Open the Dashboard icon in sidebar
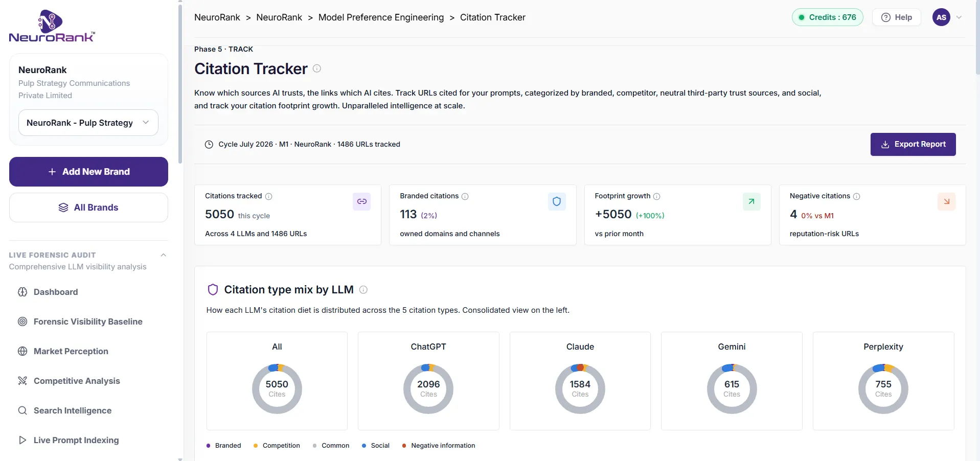Image resolution: width=980 pixels, height=461 pixels. pos(22,292)
